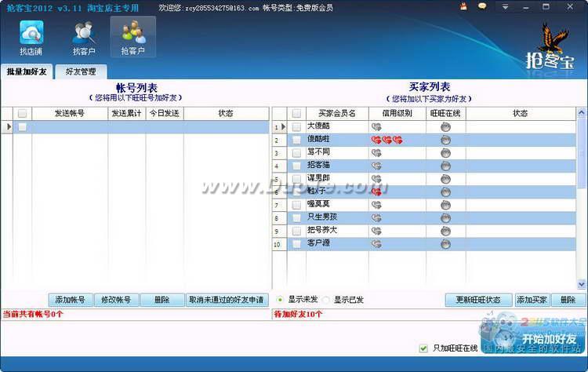
Task: Sort by 旺旺在线 column header
Action: click(445, 113)
